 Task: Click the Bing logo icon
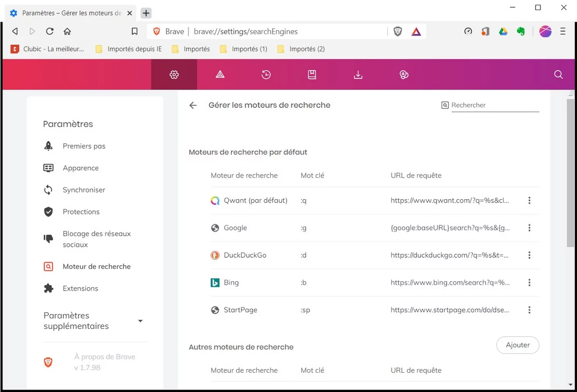(x=215, y=283)
